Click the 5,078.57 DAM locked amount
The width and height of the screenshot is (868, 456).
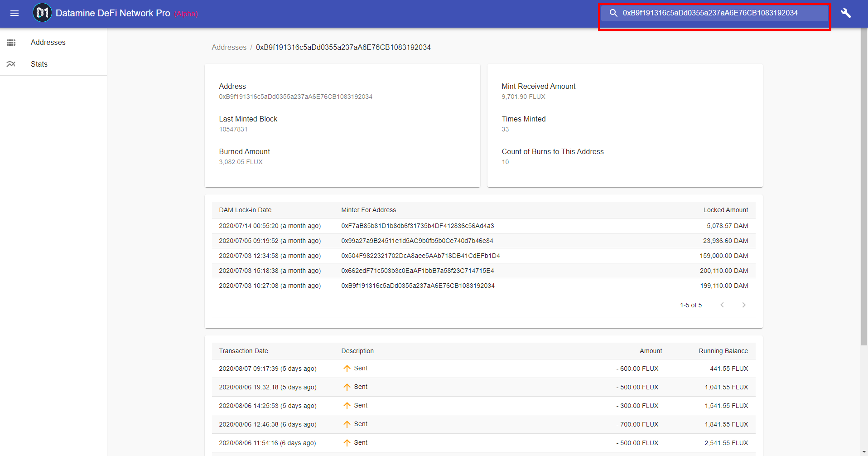tap(728, 226)
